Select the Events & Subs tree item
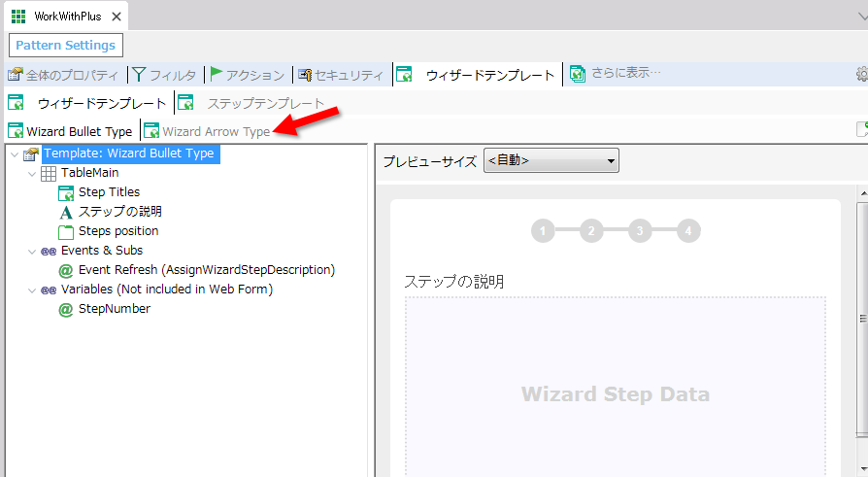The image size is (868, 477). click(102, 251)
